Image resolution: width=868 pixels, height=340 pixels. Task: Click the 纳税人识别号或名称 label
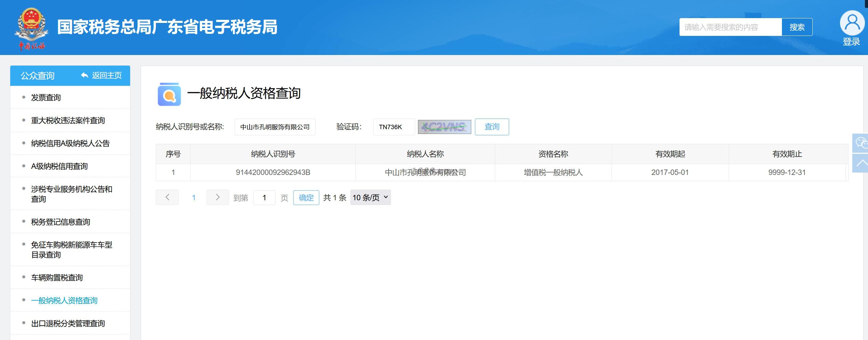coord(190,127)
